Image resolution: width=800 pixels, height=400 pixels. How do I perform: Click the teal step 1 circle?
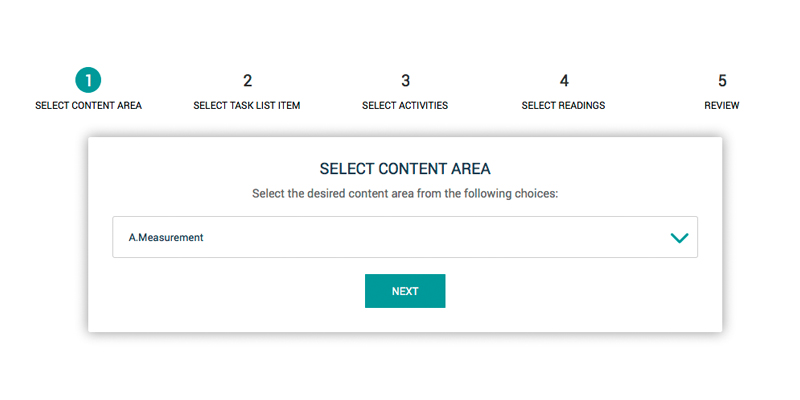pyautogui.click(x=88, y=80)
